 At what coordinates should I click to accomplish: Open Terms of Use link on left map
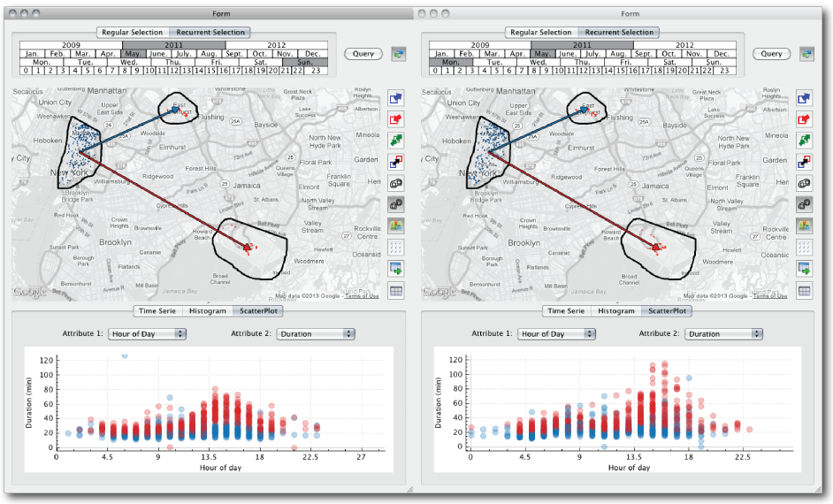pos(362,296)
